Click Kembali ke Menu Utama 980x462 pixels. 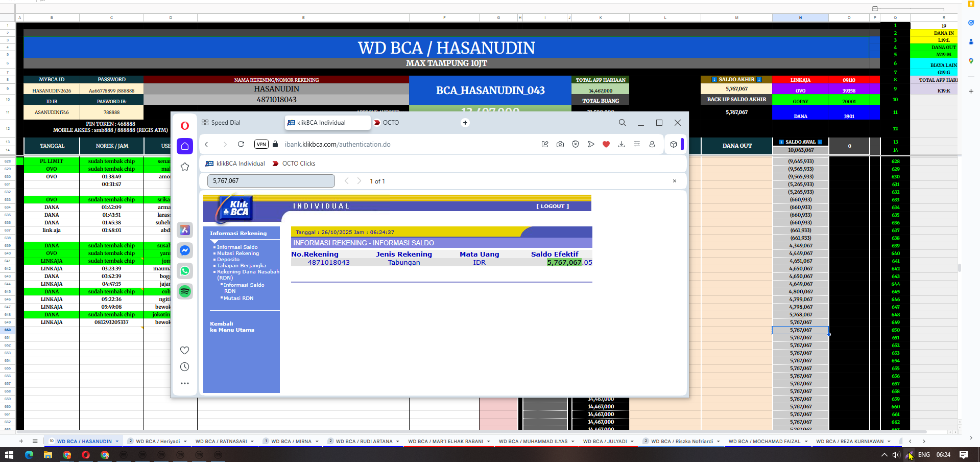(x=232, y=327)
